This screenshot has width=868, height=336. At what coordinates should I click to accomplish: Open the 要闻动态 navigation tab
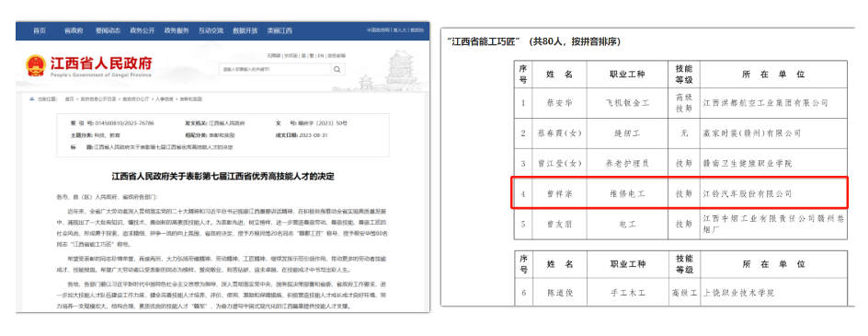point(108,31)
